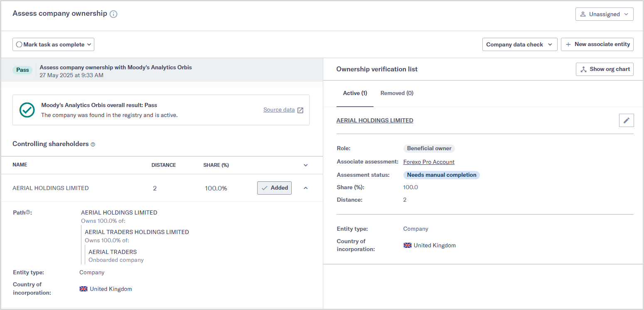Select the Active (1) tab
Screen dimensions: 644x310
354,93
